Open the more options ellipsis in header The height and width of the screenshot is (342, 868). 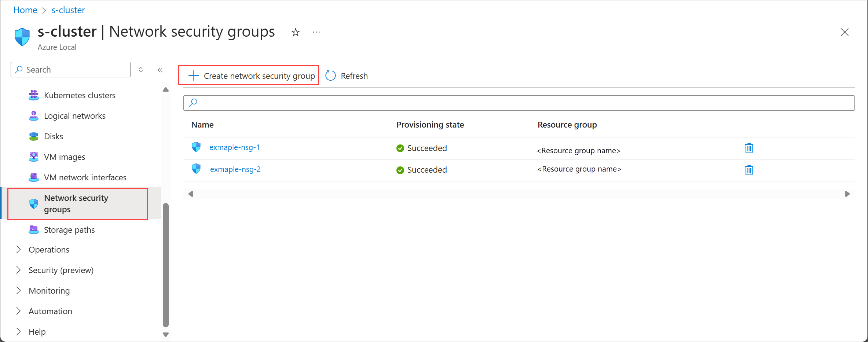coord(316,33)
